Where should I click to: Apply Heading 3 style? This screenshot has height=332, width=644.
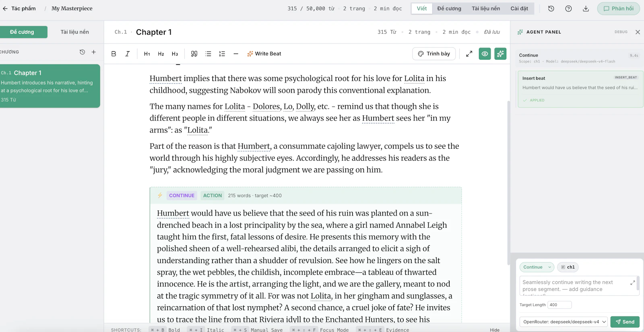pos(175,54)
